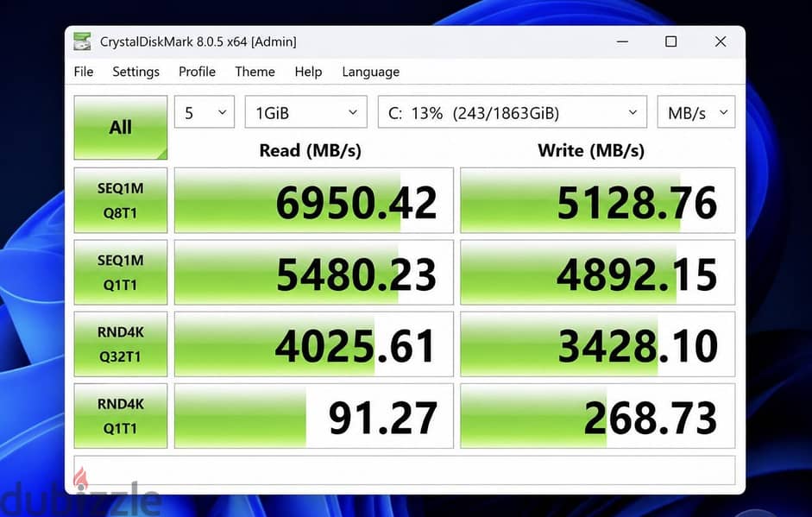The height and width of the screenshot is (517, 812).
Task: Open the Theme menu
Action: (255, 72)
